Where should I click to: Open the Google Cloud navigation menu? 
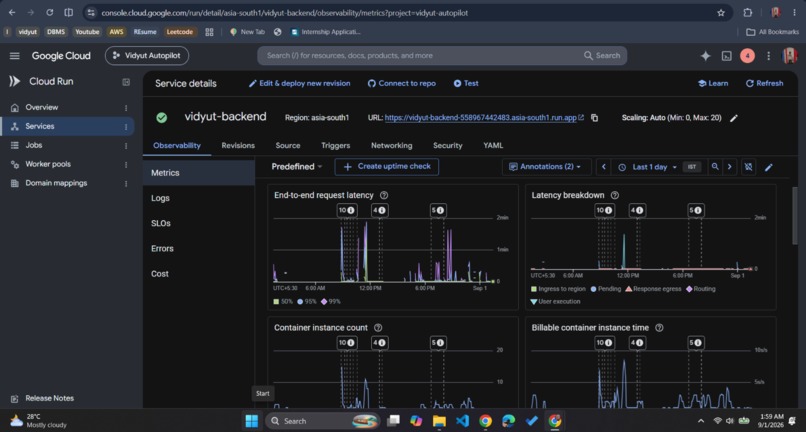coord(14,56)
